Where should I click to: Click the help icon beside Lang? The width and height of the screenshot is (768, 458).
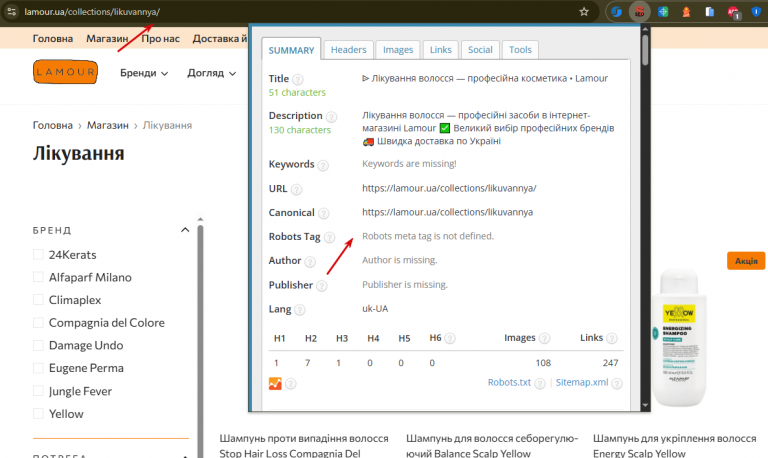coord(300,310)
